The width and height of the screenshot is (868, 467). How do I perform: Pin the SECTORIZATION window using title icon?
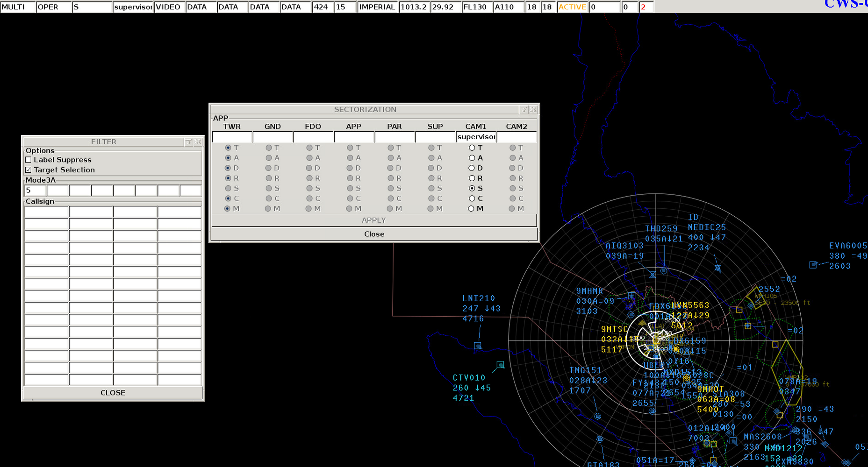point(524,110)
